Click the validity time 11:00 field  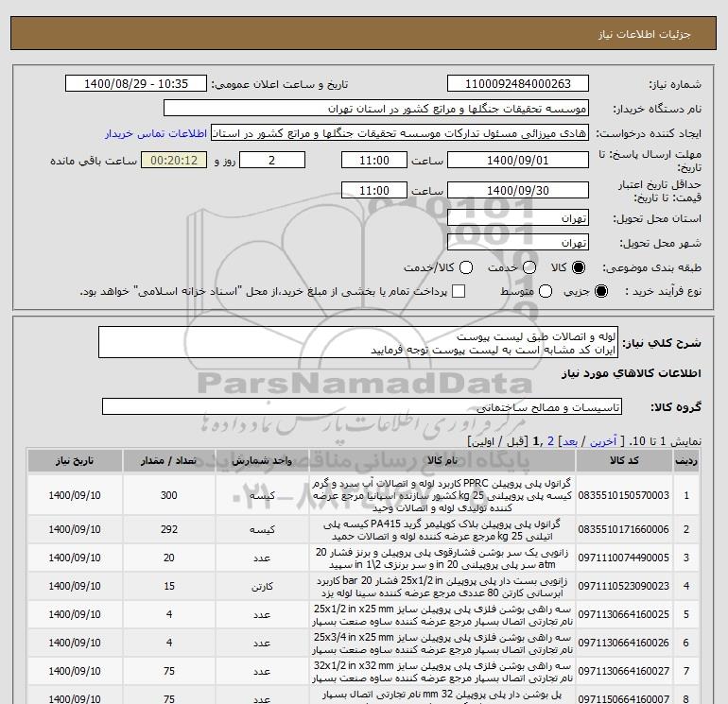[x=374, y=190]
